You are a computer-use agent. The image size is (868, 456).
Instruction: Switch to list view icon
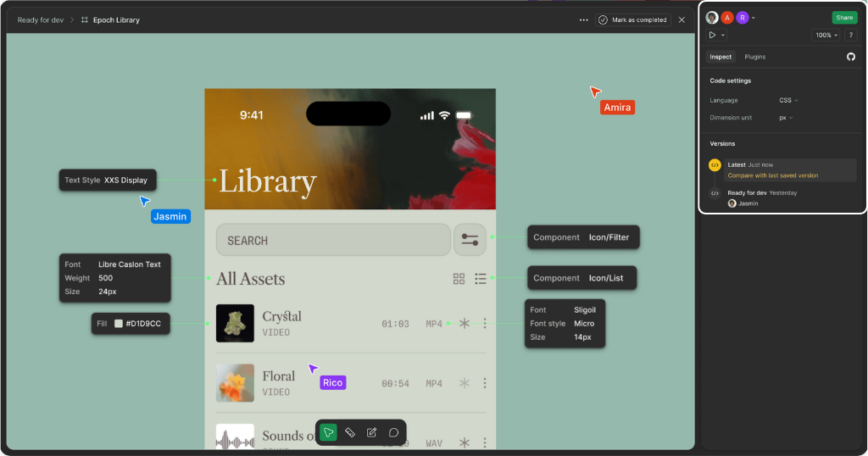(481, 279)
